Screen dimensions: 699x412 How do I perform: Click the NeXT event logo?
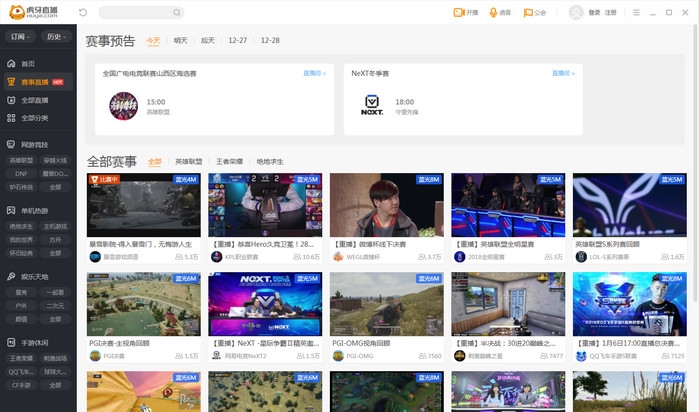pyautogui.click(x=372, y=106)
